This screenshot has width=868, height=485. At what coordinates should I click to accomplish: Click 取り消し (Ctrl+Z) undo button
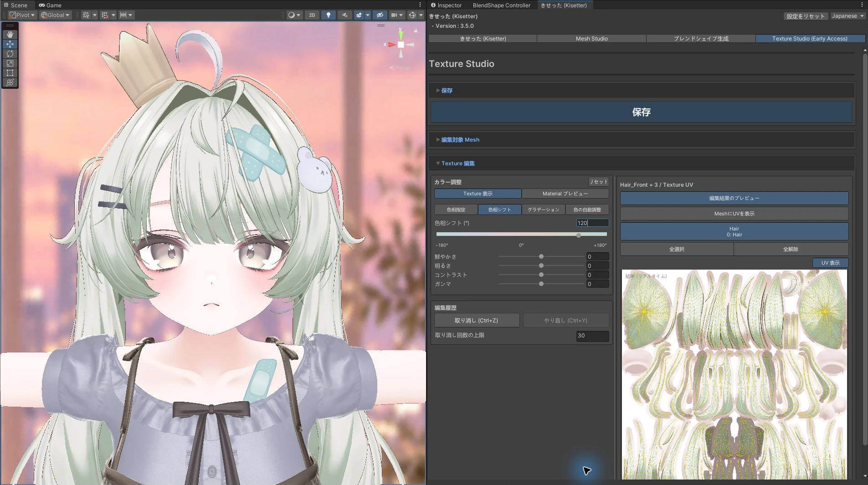pyautogui.click(x=477, y=320)
